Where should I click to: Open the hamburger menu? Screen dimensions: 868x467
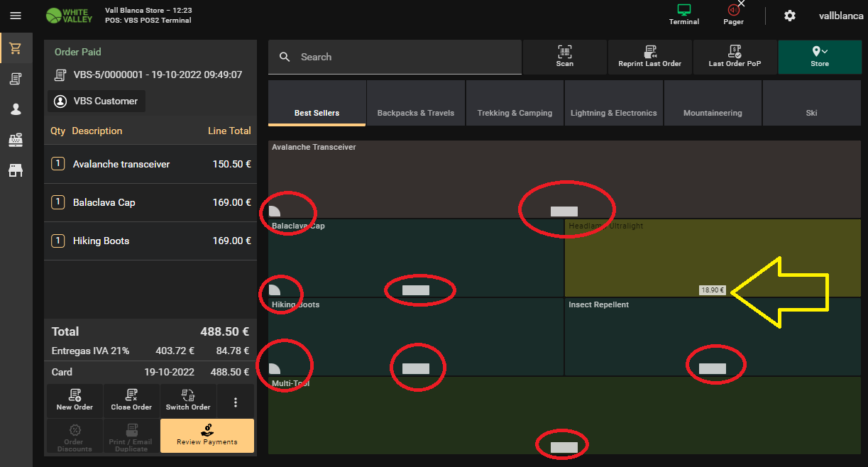[x=16, y=16]
